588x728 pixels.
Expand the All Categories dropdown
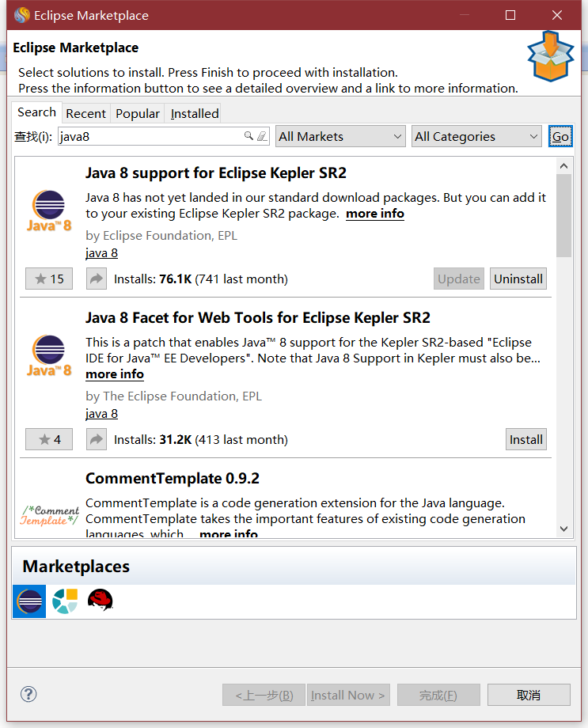[476, 136]
